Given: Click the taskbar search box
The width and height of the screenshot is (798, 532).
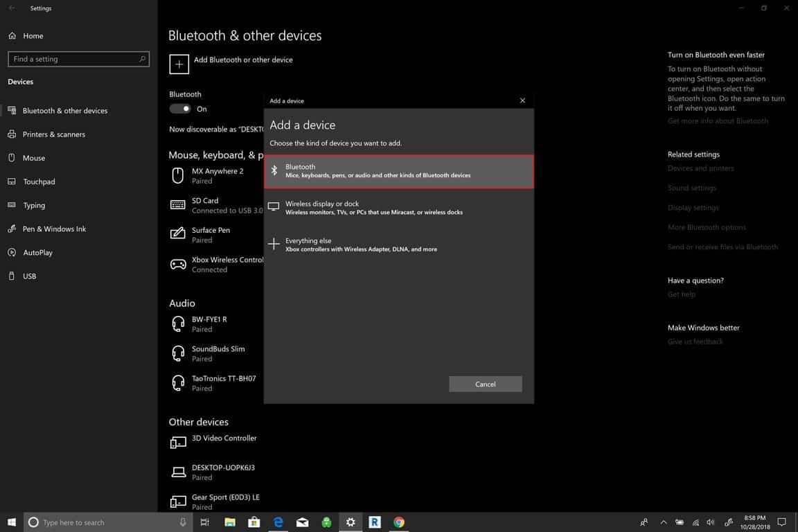Looking at the screenshot, I should (108, 522).
